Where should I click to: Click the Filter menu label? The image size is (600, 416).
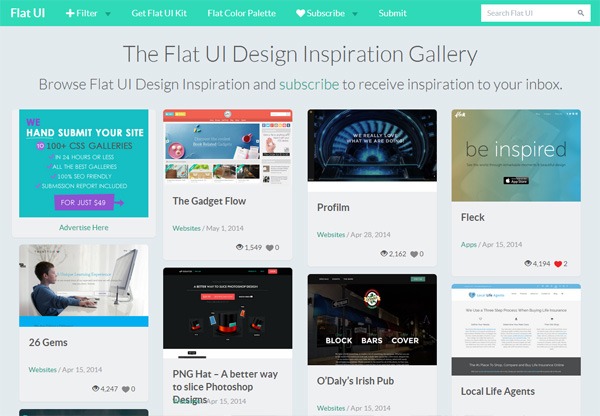87,13
